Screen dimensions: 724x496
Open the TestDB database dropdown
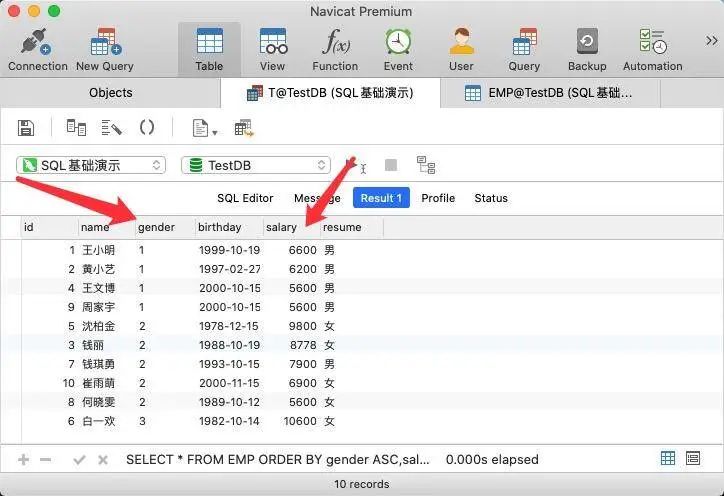(256, 165)
